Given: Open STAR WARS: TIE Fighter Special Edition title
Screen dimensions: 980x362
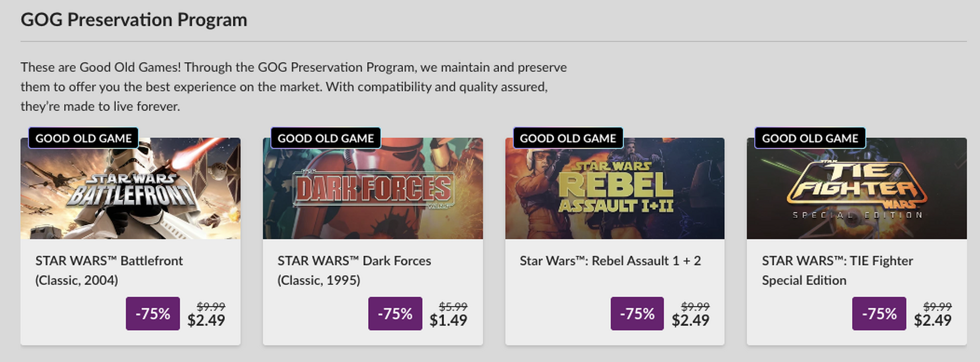Looking at the screenshot, I should [837, 270].
